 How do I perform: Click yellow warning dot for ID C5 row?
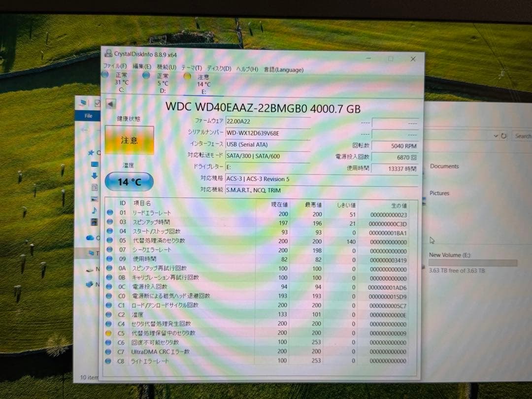click(108, 333)
